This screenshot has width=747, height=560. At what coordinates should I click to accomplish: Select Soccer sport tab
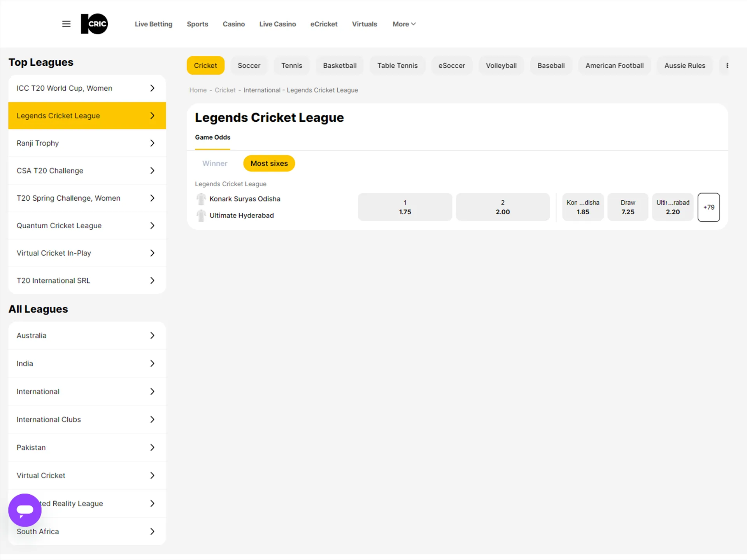click(248, 65)
